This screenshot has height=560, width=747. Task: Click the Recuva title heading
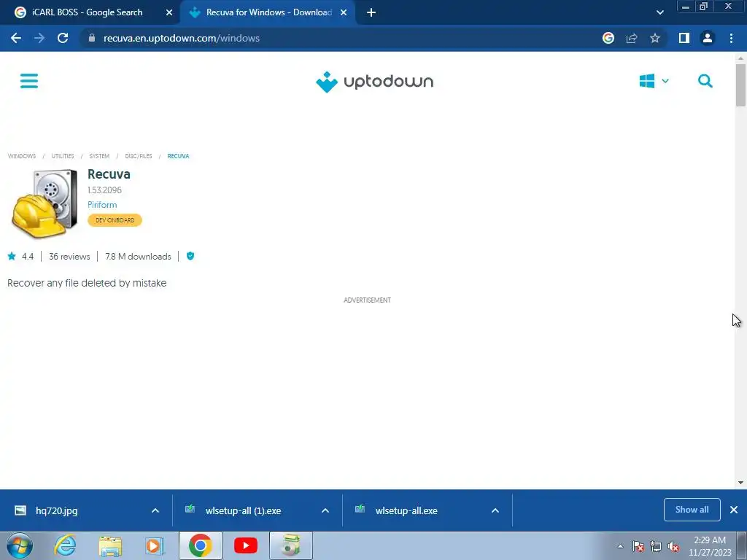click(109, 174)
